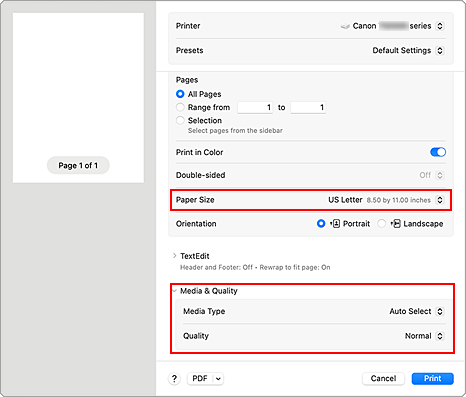Click the landscape orientation page icon

pos(396,224)
